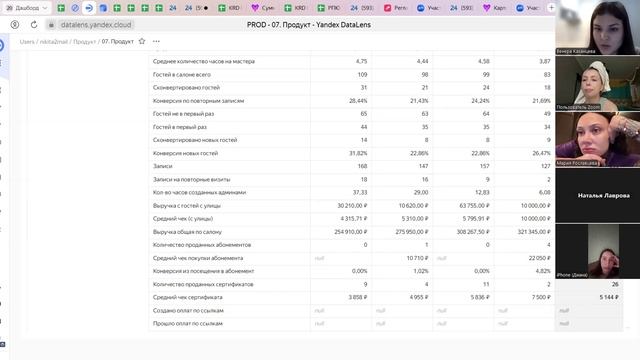Open a new browser tab with plus
The image size is (640, 360).
[551, 8]
